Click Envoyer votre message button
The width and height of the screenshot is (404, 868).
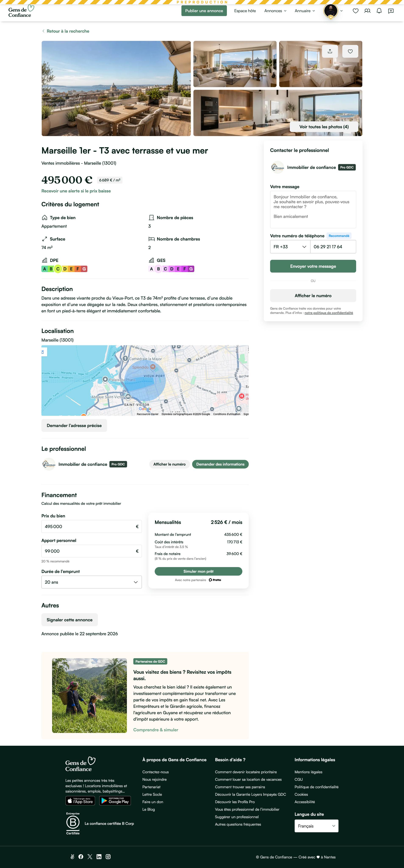(x=313, y=266)
